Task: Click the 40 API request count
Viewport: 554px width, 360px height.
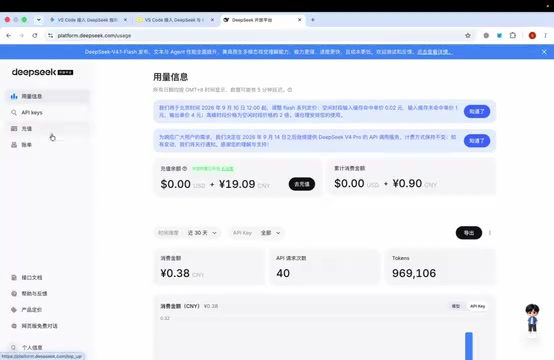Action: click(x=283, y=273)
